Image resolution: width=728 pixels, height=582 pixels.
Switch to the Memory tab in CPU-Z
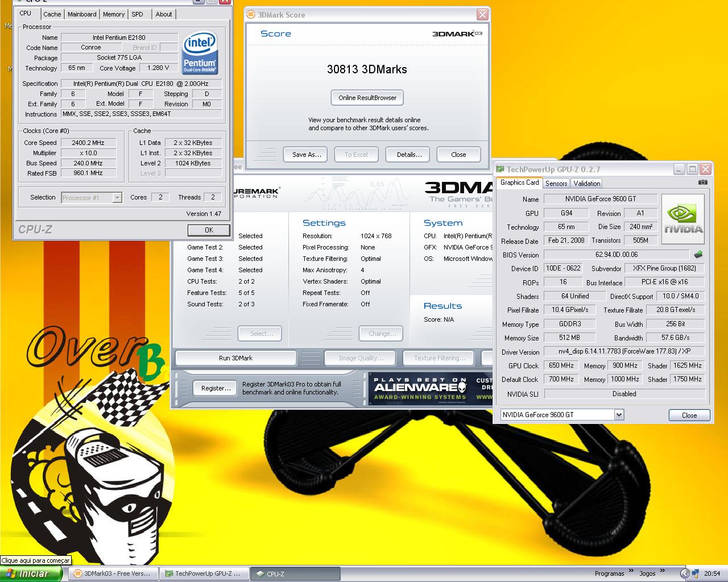coord(114,14)
